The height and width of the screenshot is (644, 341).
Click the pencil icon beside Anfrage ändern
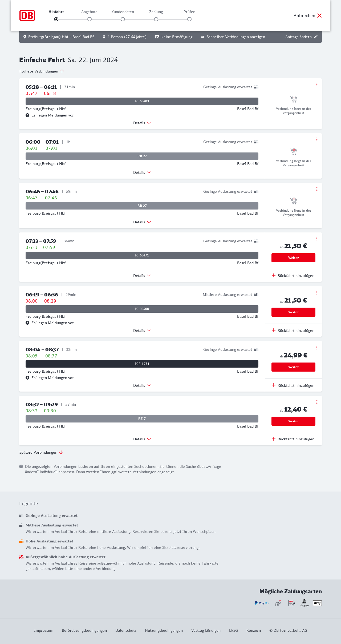click(316, 37)
